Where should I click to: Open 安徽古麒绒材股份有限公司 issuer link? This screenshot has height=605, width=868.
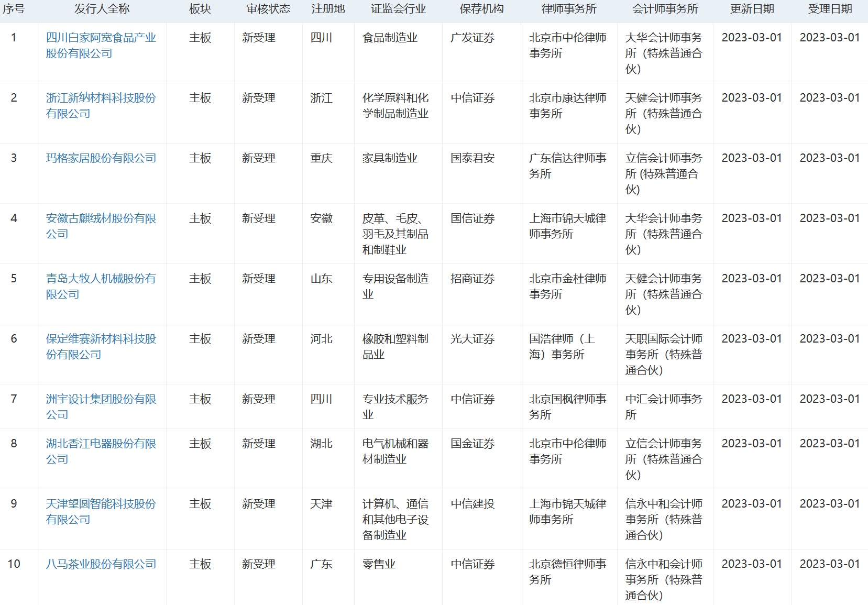click(101, 226)
